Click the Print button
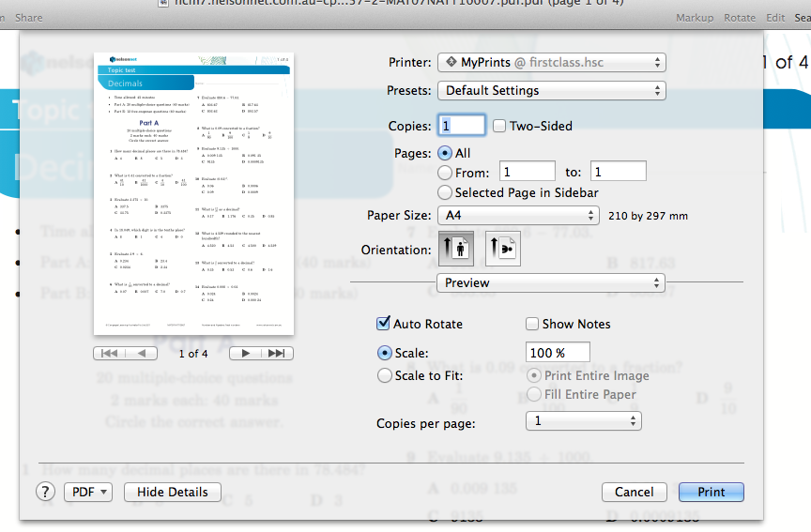Viewport: 811px width, 532px height. (712, 492)
